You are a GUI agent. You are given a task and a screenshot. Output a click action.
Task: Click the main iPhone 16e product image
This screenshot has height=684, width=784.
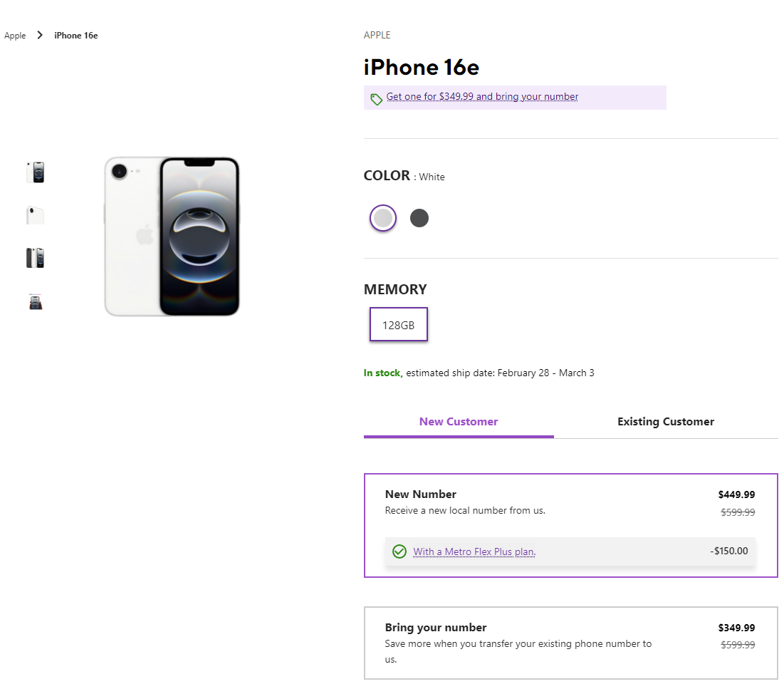pos(172,237)
